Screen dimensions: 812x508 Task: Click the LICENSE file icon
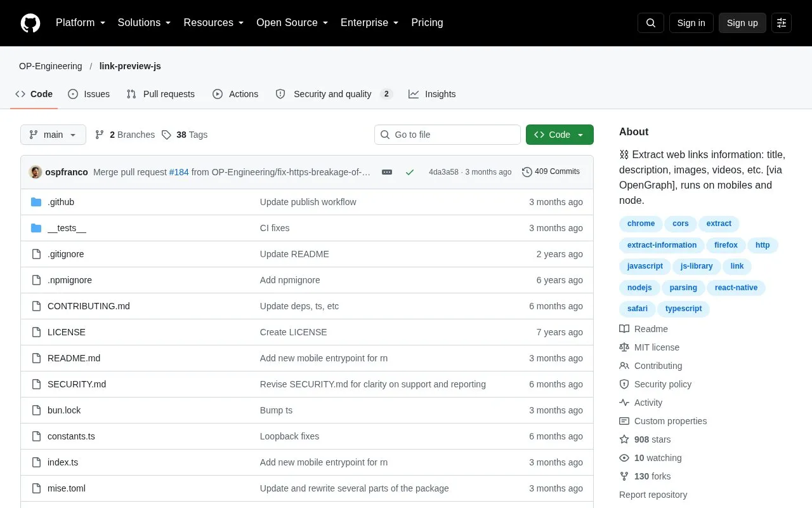click(36, 332)
